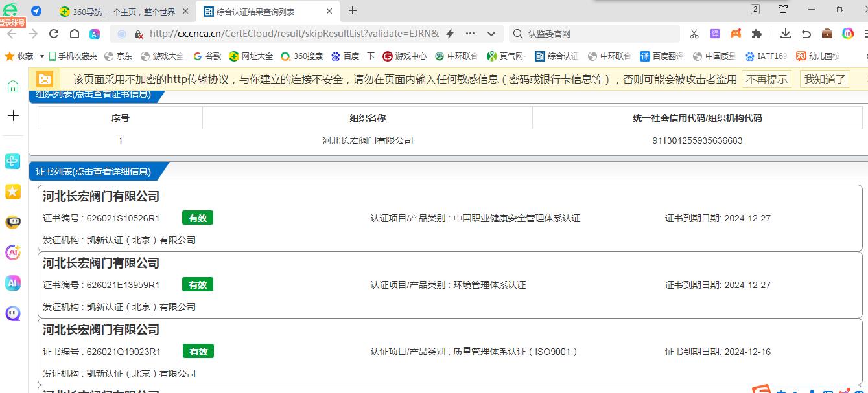The height and width of the screenshot is (393, 868).
Task: Close the 综合认证结果查询列表 tab
Action: (x=329, y=11)
